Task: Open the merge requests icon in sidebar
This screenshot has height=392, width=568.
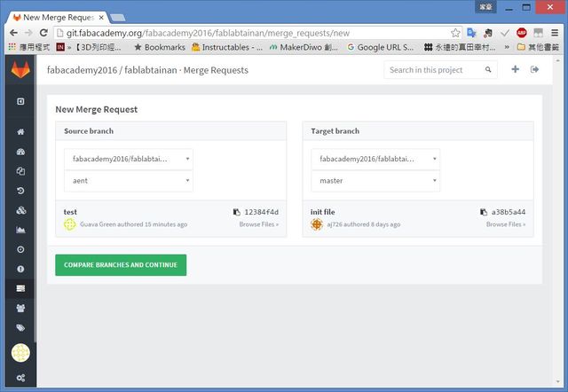Action: pyautogui.click(x=20, y=288)
